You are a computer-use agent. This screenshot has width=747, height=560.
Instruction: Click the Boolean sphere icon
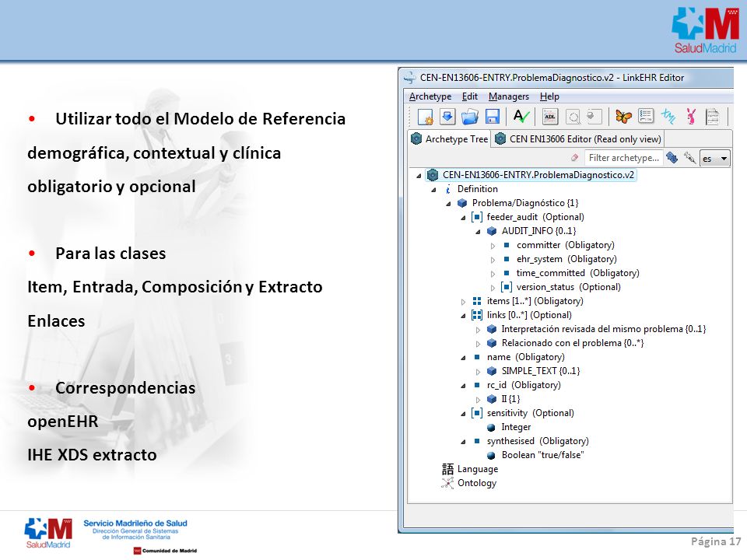coord(491,456)
